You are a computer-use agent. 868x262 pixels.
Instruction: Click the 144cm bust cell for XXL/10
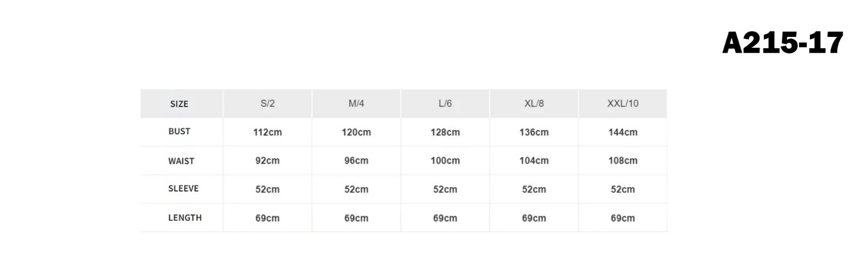click(623, 132)
